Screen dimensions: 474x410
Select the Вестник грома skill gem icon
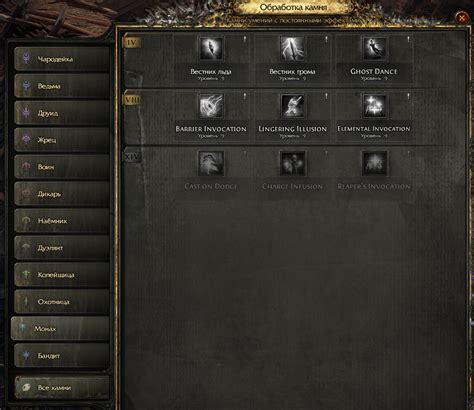click(x=292, y=49)
